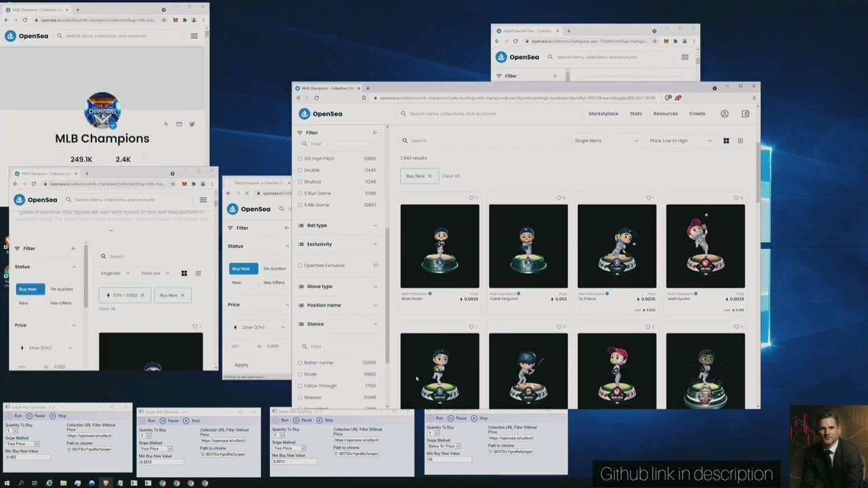Reload the front MLB Champions browser page
The image size is (868, 488).
[316, 98]
